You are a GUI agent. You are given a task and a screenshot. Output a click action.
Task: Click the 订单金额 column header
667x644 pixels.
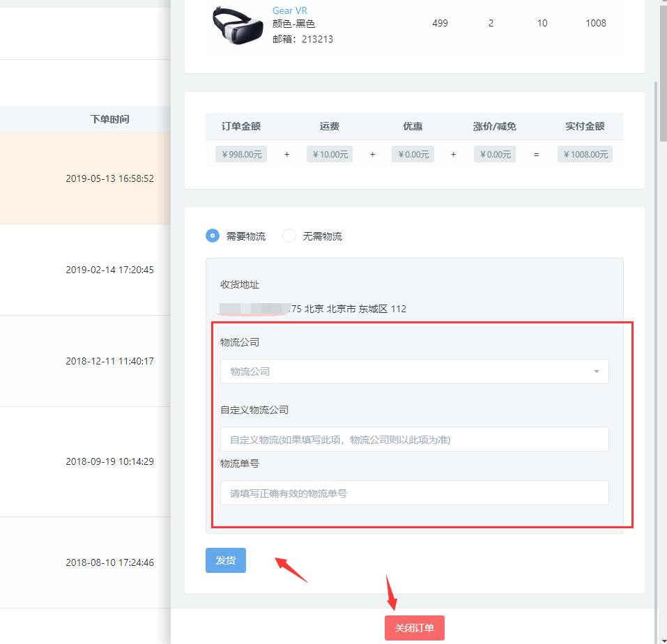[240, 126]
